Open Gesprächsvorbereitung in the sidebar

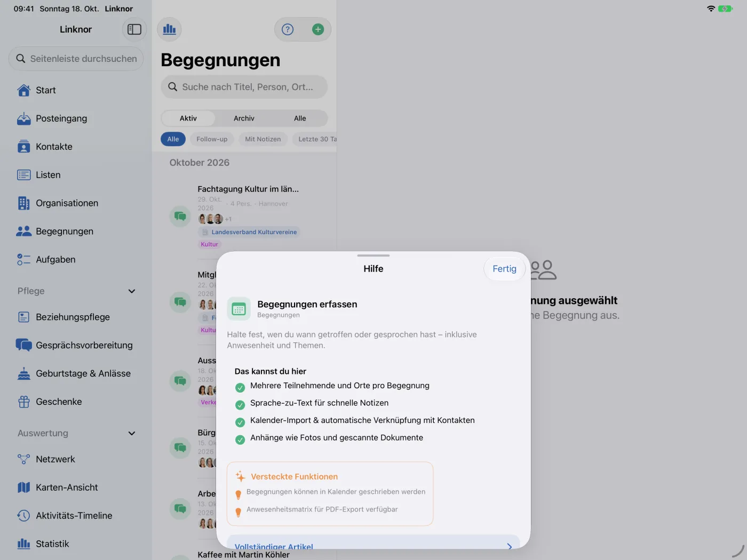(76, 345)
